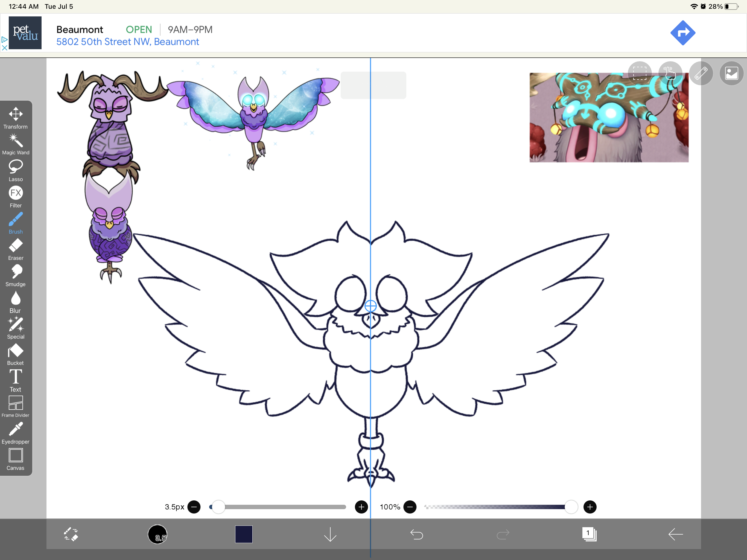Select the Magic Wand tool
This screenshot has height=560, width=747.
(x=16, y=144)
